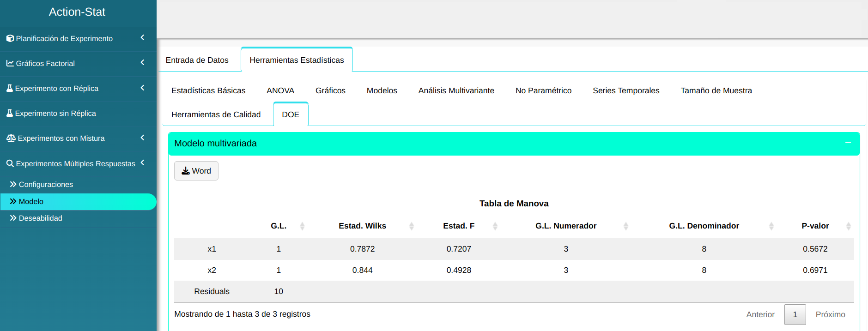Download the results with the Word button
The width and height of the screenshot is (868, 331).
(x=196, y=171)
